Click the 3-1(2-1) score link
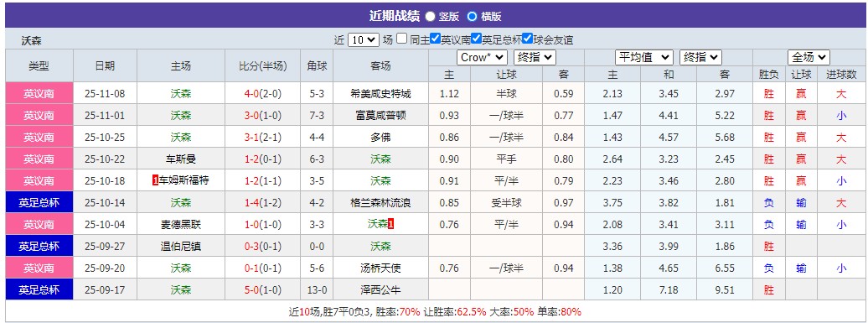 click(263, 138)
